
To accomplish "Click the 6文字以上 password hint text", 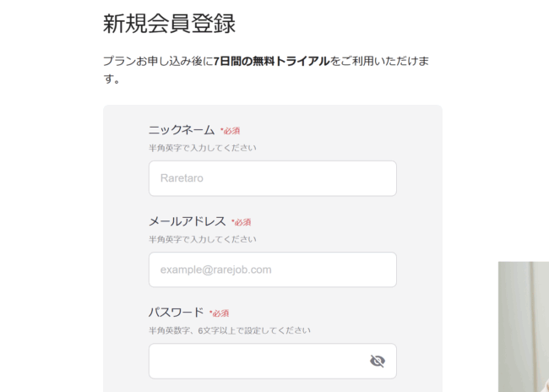I will point(230,330).
